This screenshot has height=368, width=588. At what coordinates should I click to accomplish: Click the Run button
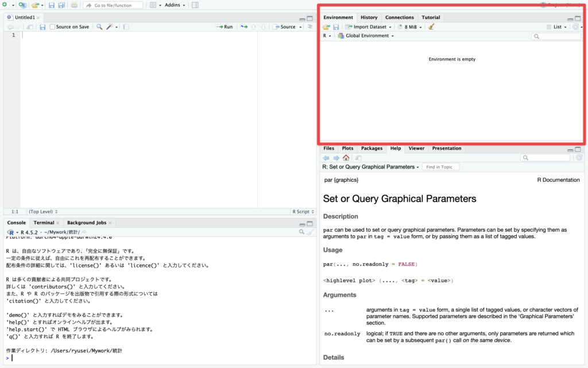[x=225, y=27]
